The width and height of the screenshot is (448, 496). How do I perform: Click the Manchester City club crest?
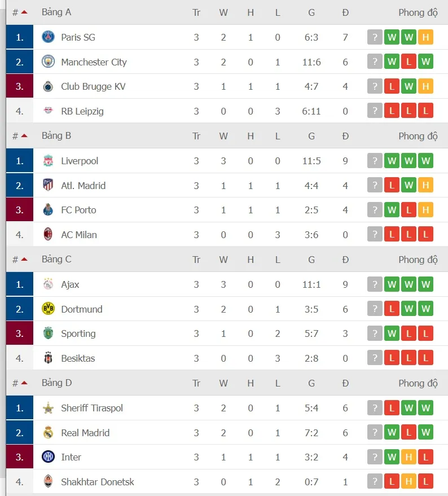click(x=48, y=62)
